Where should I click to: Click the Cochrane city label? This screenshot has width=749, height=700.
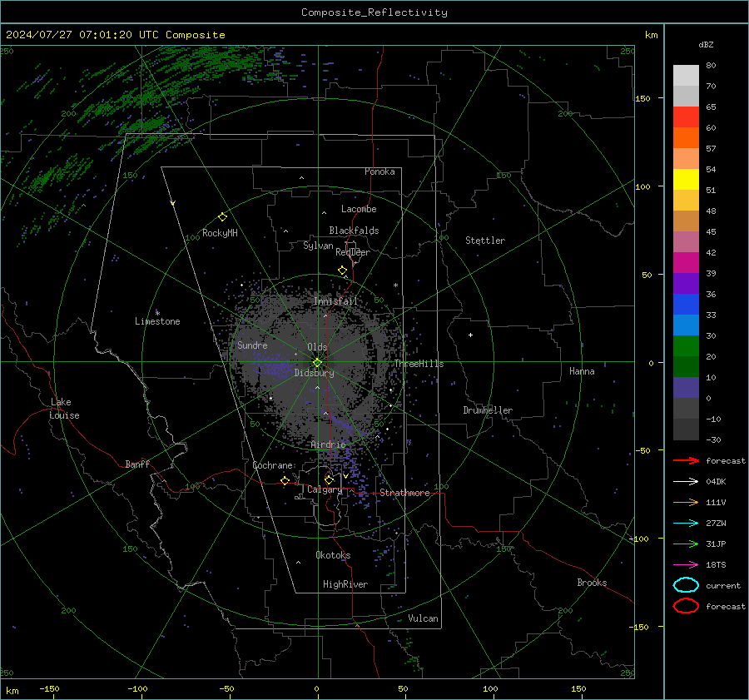click(x=272, y=465)
